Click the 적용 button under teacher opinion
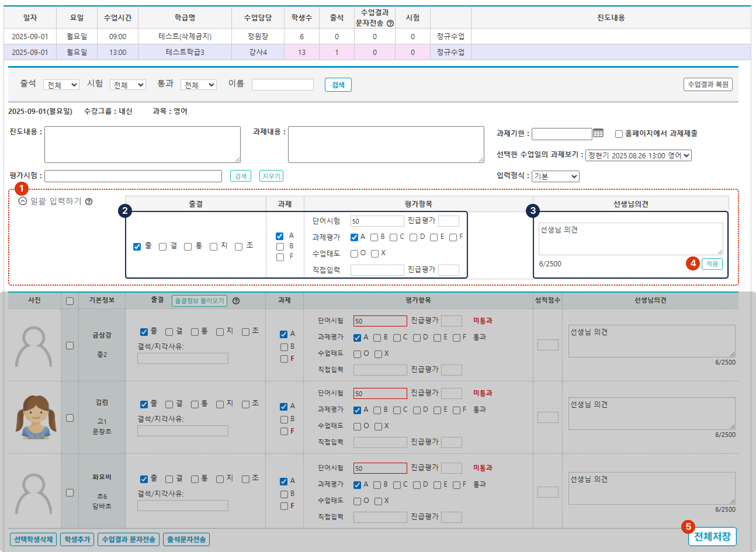 click(712, 264)
